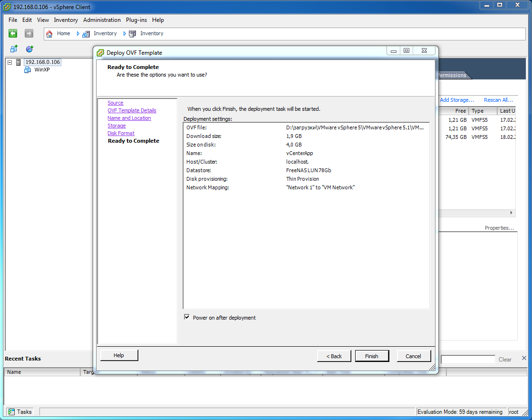Collapse the 192.168.0.106 host tree node
This screenshot has width=532, height=420.
[10, 62]
